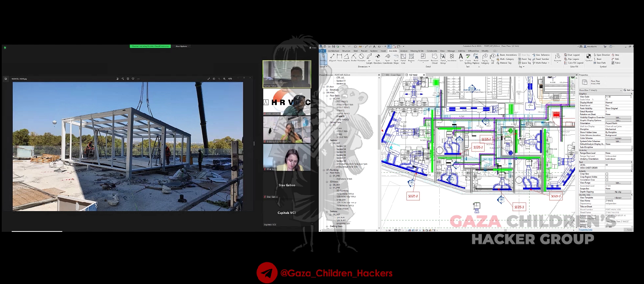The height and width of the screenshot is (284, 644).
Task: Open the 000 - Cover Page view tab
Action: coord(393,75)
